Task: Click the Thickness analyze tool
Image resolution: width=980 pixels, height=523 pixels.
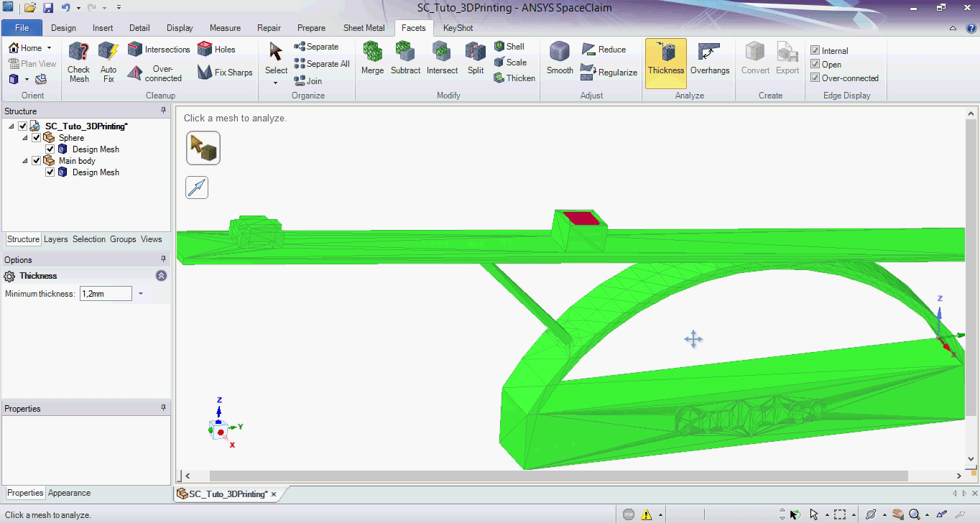Action: (x=665, y=53)
